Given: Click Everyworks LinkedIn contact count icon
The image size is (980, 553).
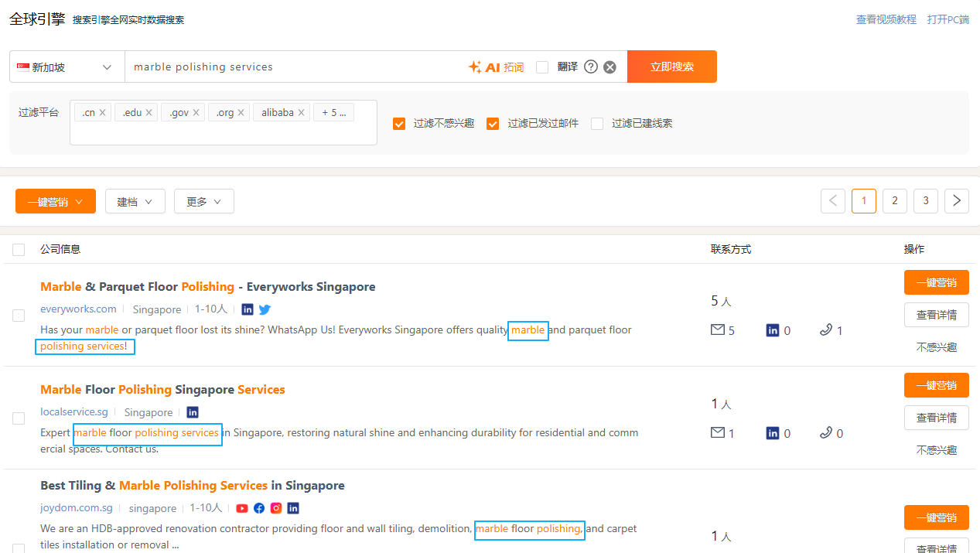Looking at the screenshot, I should tap(773, 330).
